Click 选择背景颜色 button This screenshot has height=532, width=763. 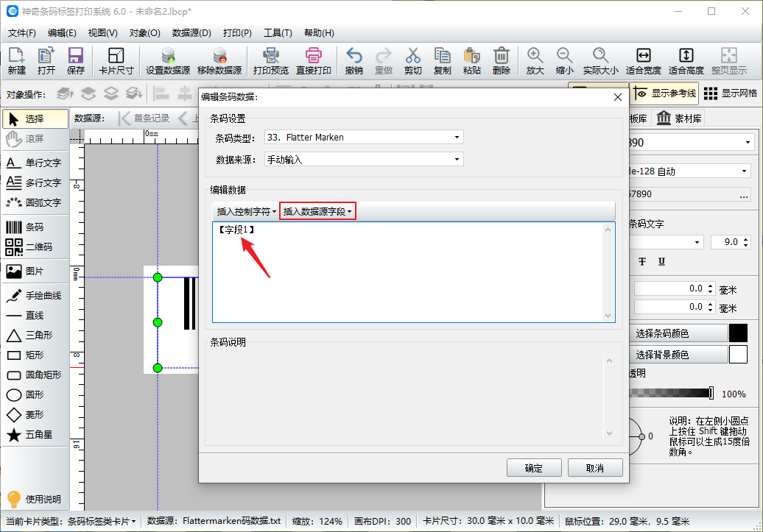pyautogui.click(x=678, y=355)
